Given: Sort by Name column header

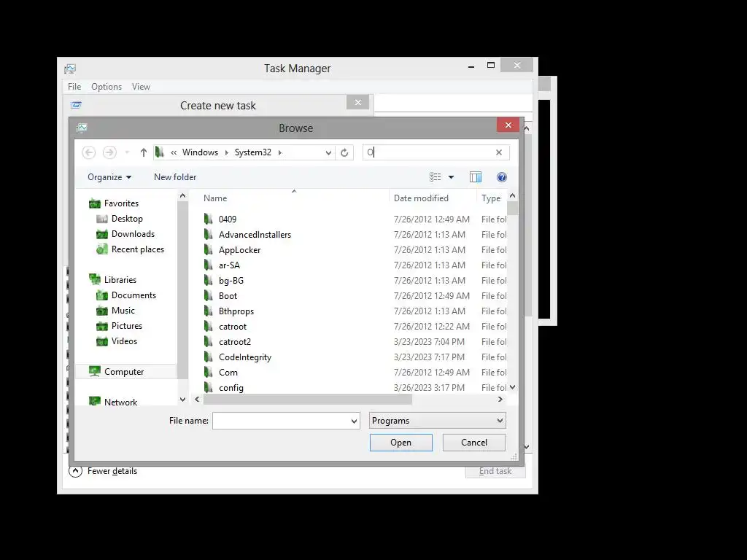Looking at the screenshot, I should click(x=215, y=198).
